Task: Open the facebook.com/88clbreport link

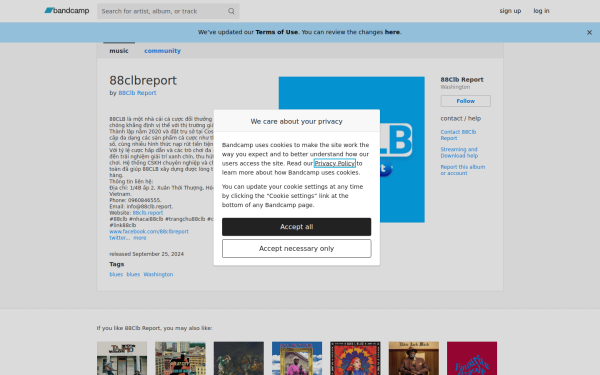Action: [149, 232]
